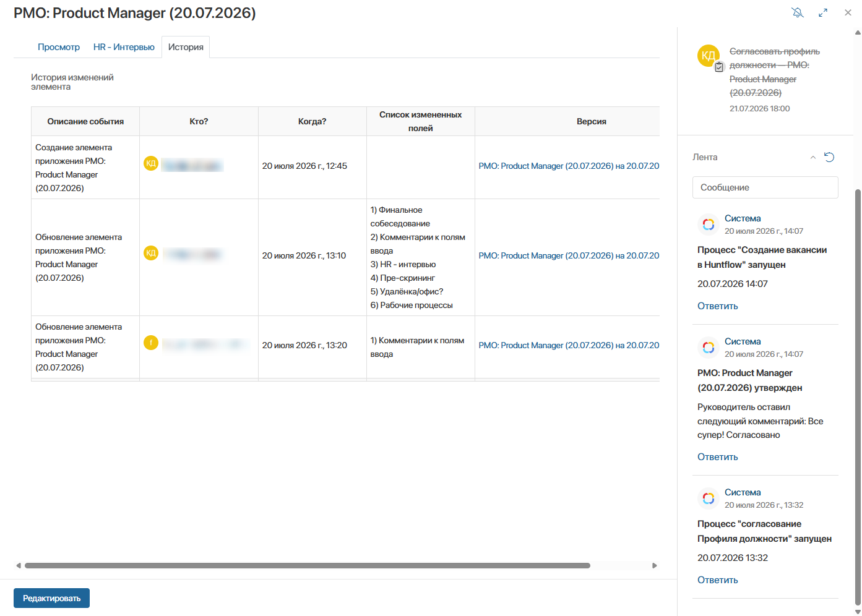
Task: Expand the window to fullscreen with the arrows icon
Action: (x=823, y=12)
